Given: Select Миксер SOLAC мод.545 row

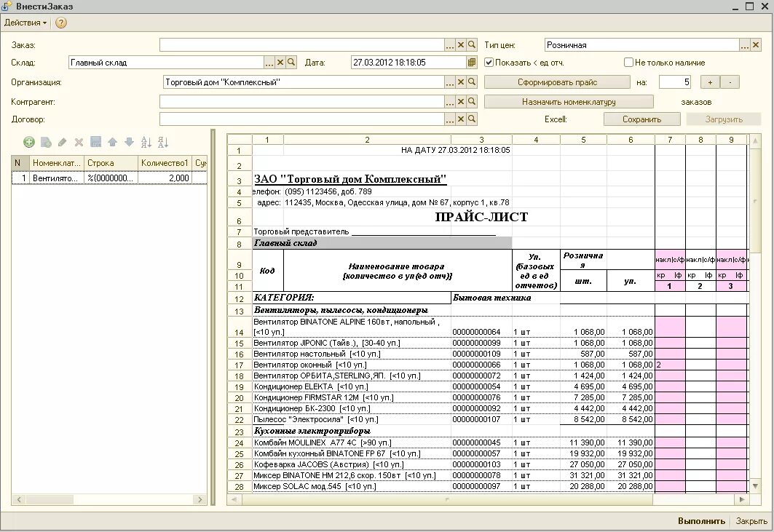Looking at the screenshot, I should [x=453, y=486].
